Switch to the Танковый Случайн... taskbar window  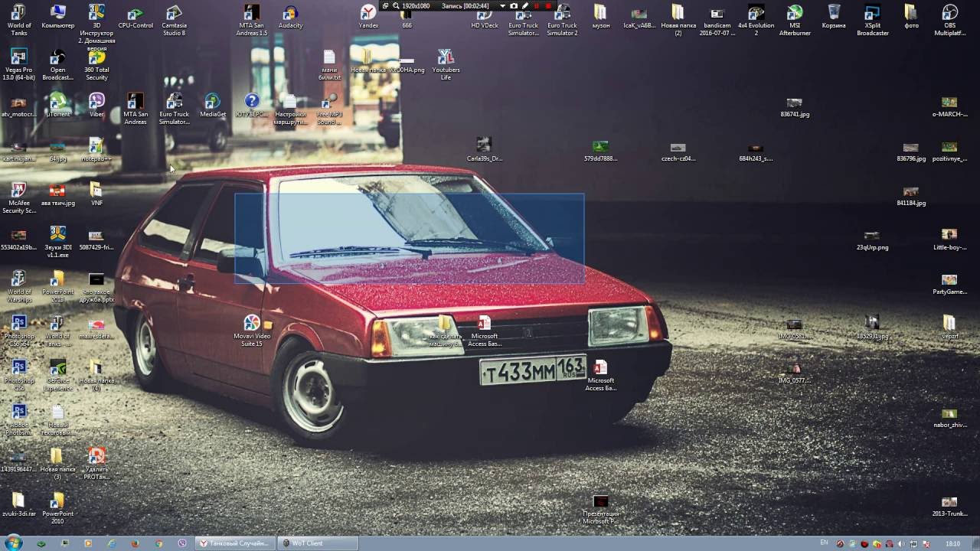[234, 543]
